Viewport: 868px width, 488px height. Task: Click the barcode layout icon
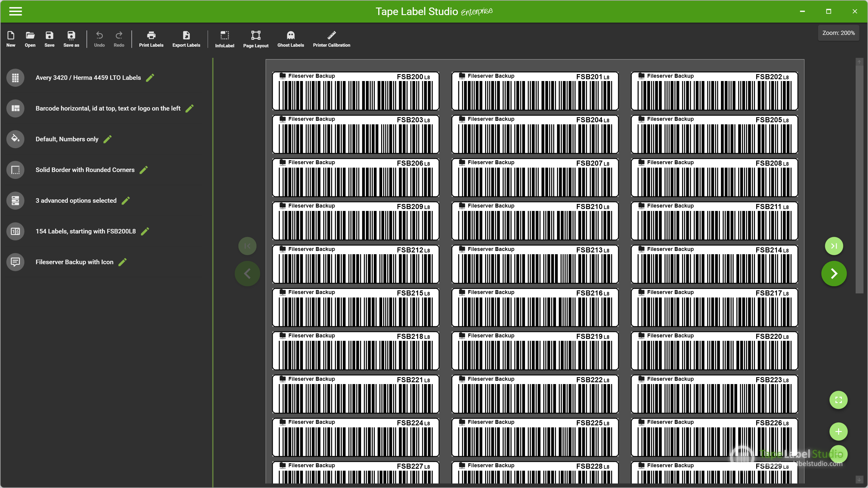[x=15, y=108]
